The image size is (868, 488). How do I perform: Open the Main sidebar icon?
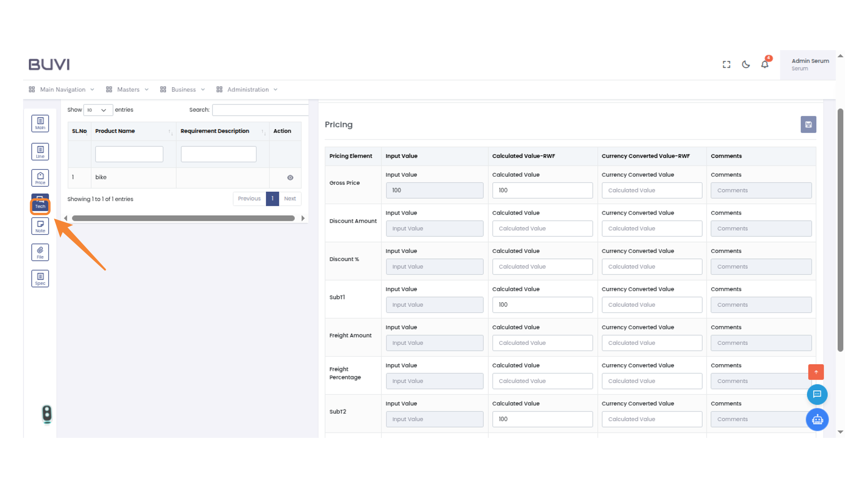[40, 123]
